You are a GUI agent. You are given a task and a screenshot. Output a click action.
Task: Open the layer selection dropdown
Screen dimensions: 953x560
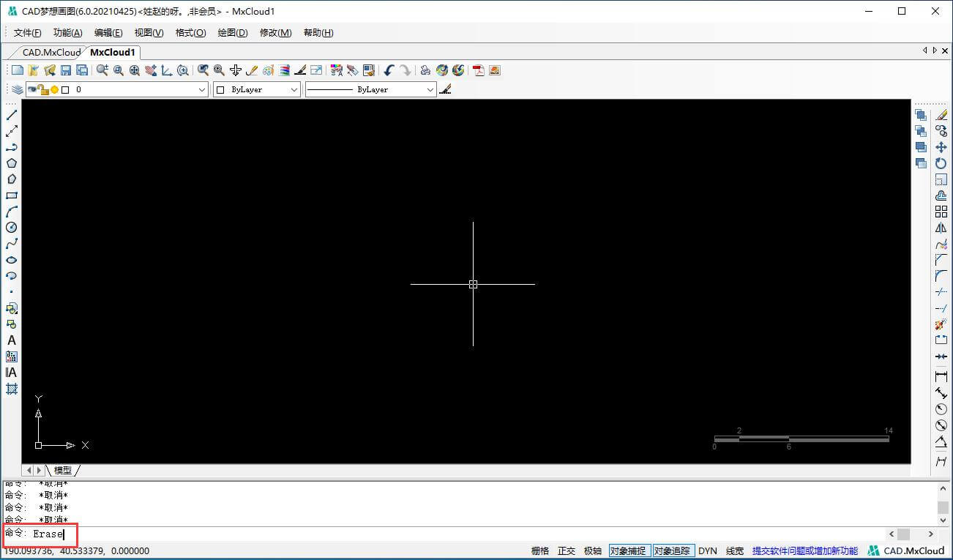click(x=203, y=89)
